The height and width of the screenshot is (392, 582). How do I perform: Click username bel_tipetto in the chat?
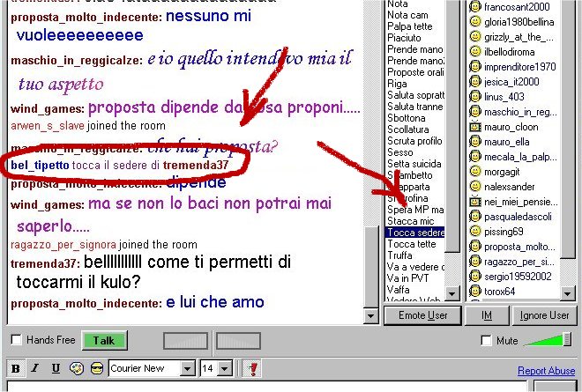click(40, 166)
